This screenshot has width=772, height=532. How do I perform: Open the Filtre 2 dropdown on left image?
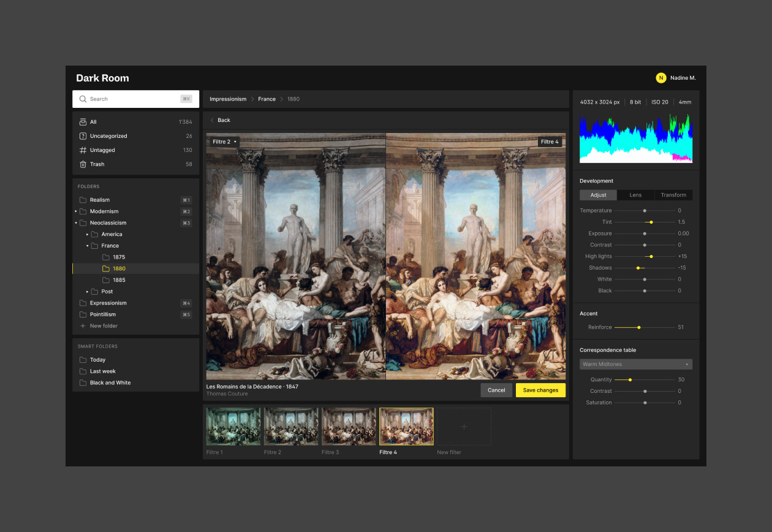pos(224,142)
